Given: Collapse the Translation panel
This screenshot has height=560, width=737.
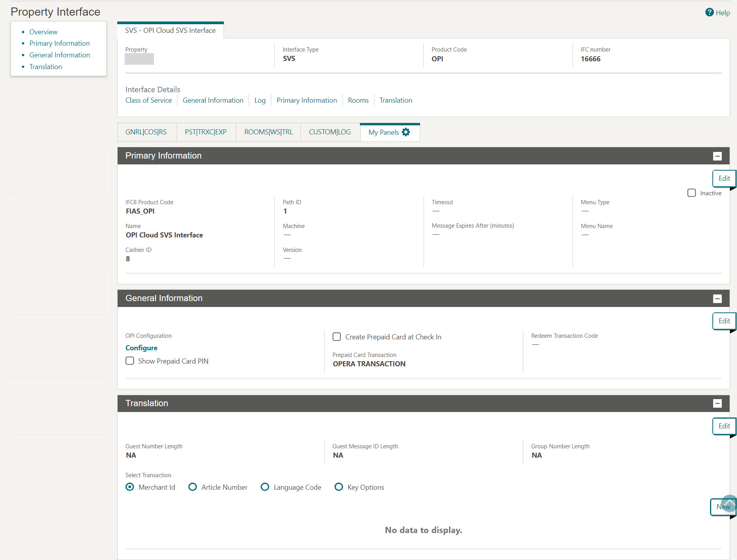Looking at the screenshot, I should [x=717, y=403].
